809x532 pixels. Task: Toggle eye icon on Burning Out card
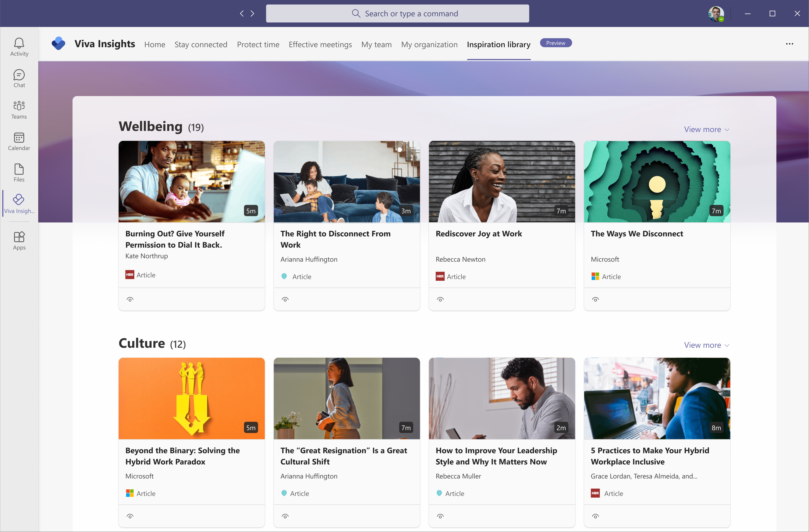tap(130, 299)
